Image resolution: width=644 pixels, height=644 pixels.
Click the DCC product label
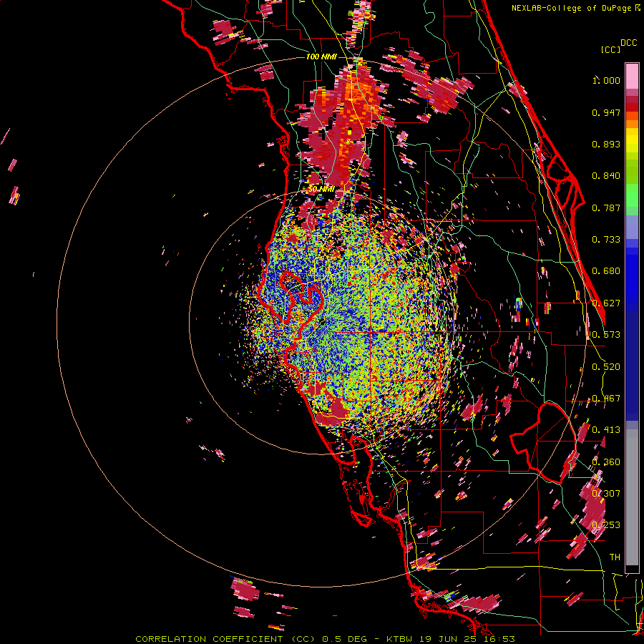point(628,43)
